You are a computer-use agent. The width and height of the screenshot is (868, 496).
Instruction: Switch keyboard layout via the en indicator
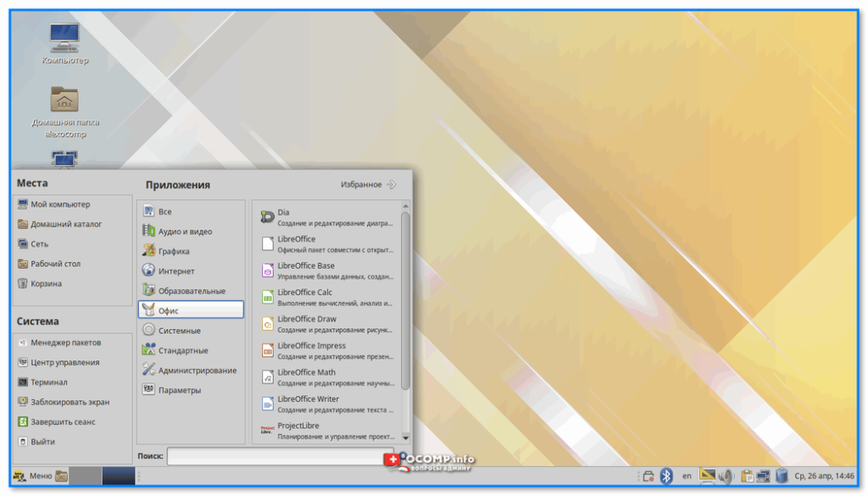pos(687,476)
